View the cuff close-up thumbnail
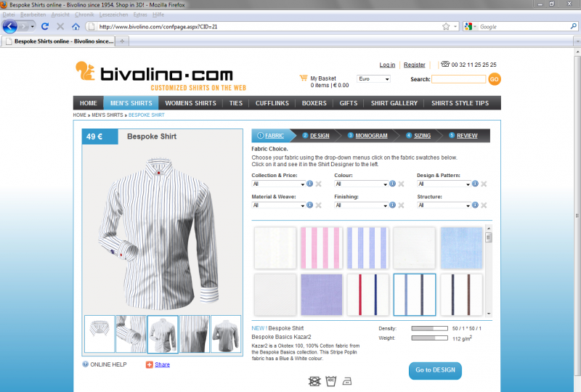Screen dimensions: 581x392 pos(131,334)
